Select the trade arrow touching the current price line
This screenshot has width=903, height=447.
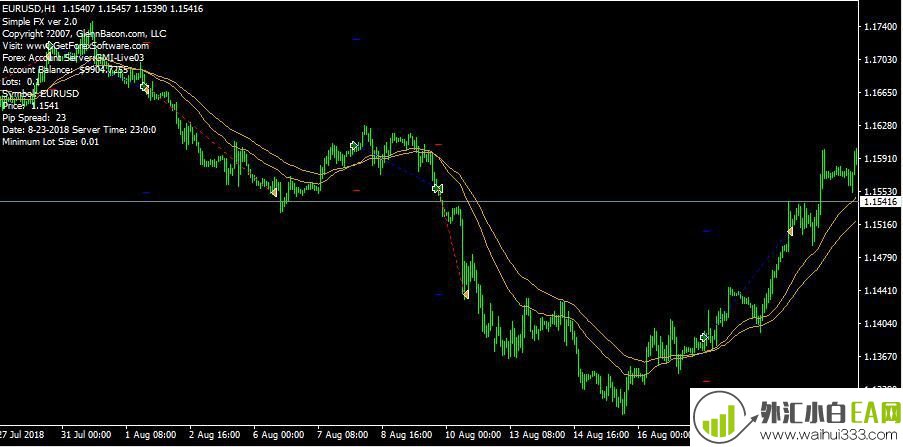438,188
